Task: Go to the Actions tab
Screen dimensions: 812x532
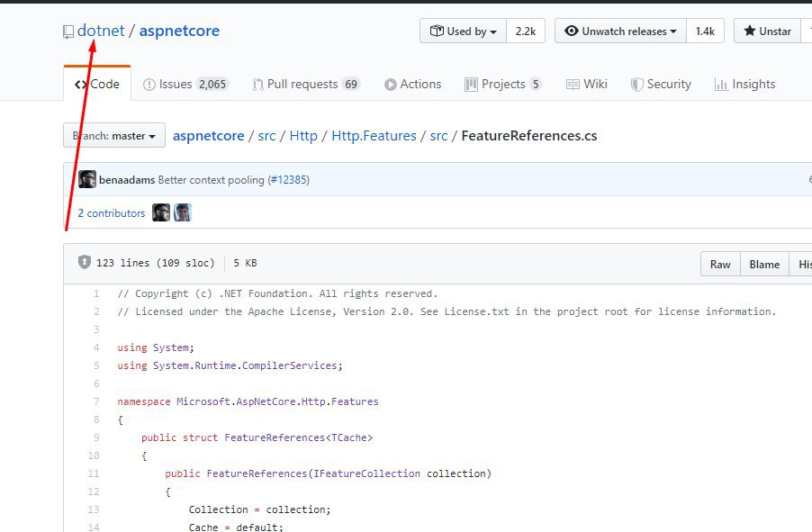Action: point(412,84)
